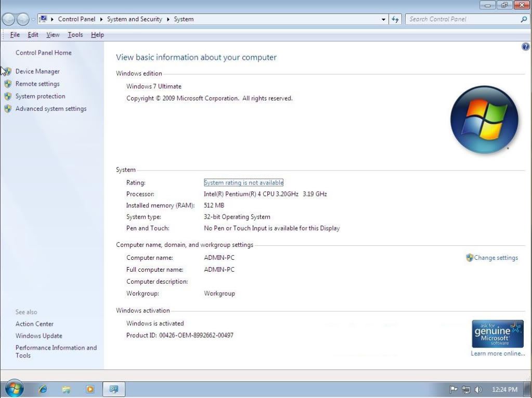Launch Windows Media Player from taskbar
532x398 pixels.
pyautogui.click(x=90, y=389)
